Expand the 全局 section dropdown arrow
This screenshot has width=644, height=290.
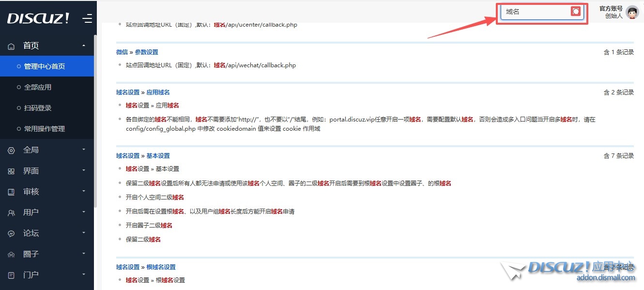83,151
